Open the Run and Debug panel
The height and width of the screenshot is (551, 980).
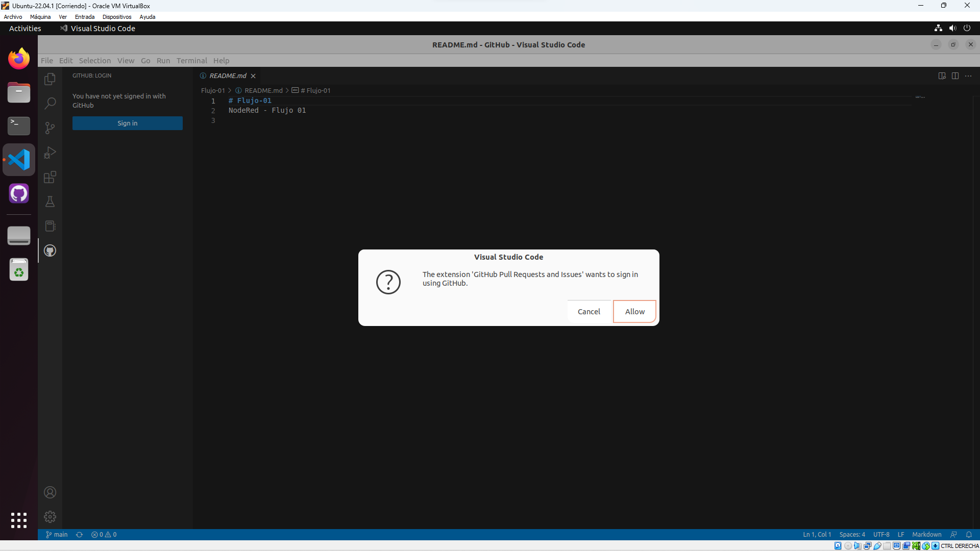click(x=50, y=153)
